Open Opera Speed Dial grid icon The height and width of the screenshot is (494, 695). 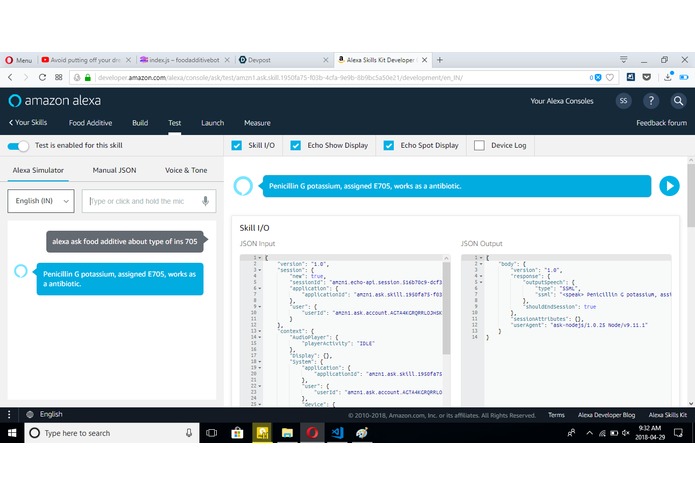pyautogui.click(x=59, y=78)
